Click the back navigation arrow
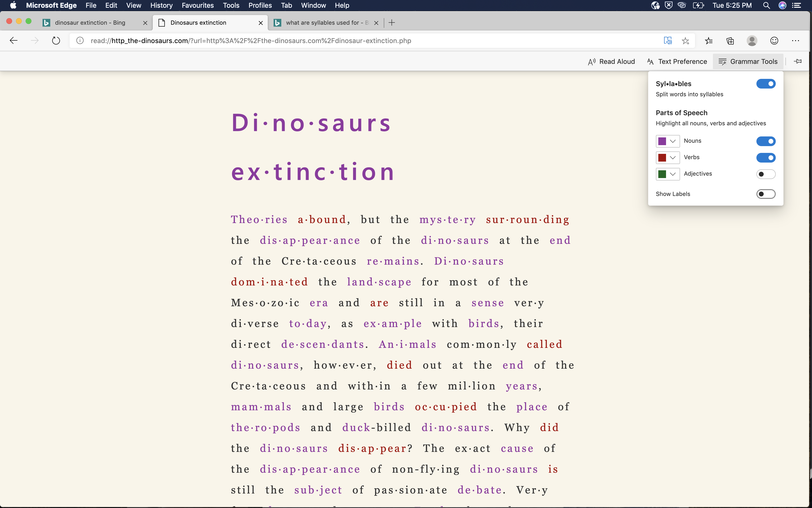 click(x=14, y=41)
